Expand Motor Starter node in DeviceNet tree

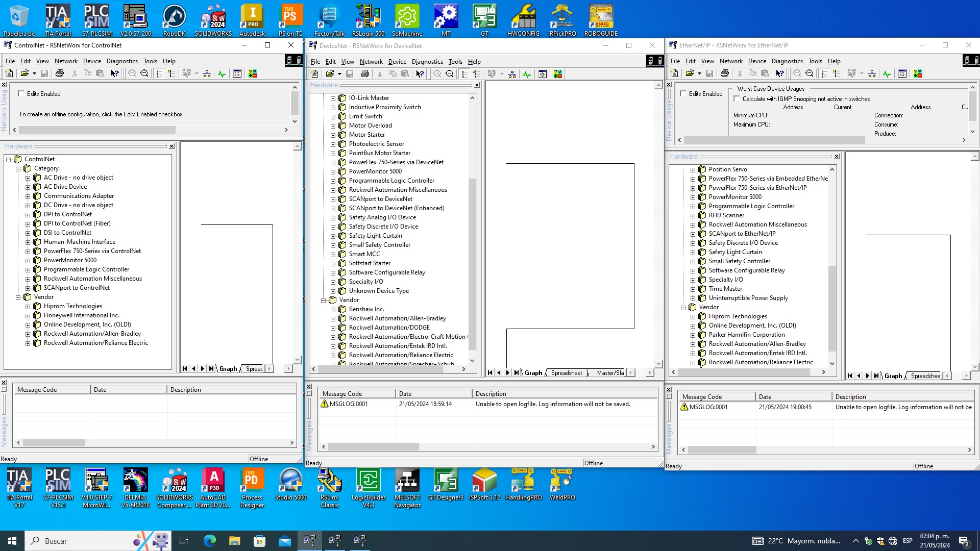(x=333, y=135)
